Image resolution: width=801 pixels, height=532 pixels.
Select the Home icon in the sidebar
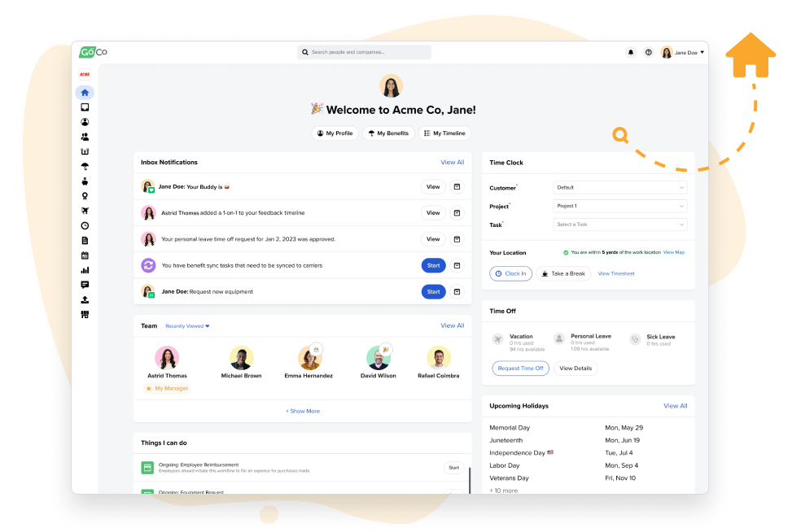click(x=85, y=92)
